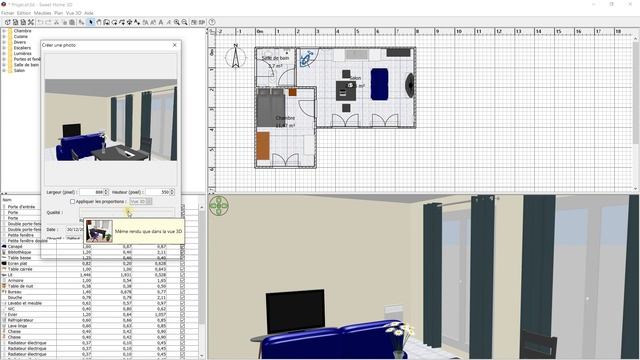Open the Vue 3D menu
The width and height of the screenshot is (640, 360).
[x=73, y=13]
